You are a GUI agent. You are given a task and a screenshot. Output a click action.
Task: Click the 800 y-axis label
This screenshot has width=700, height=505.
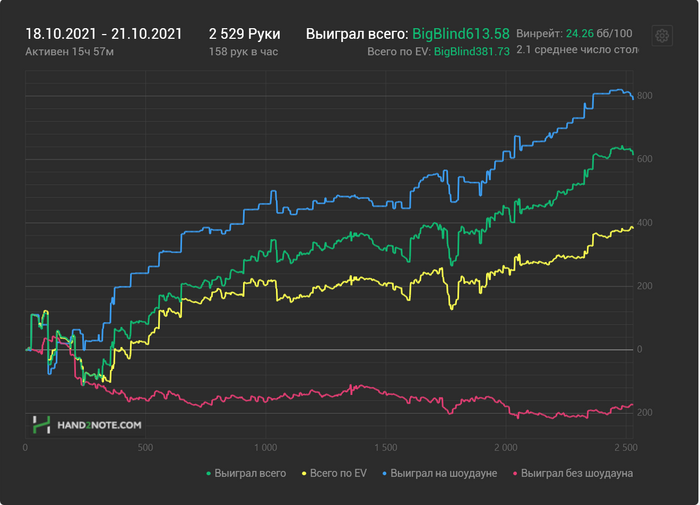[x=645, y=96]
